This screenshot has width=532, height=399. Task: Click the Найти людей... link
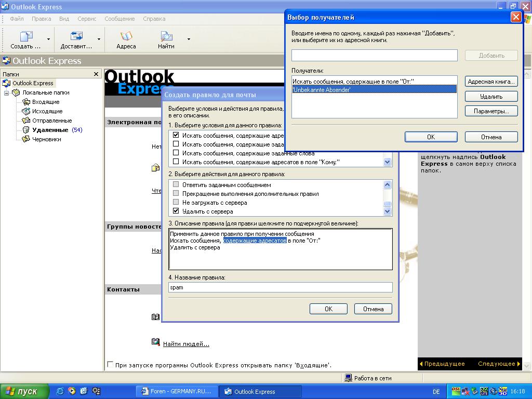tap(187, 344)
